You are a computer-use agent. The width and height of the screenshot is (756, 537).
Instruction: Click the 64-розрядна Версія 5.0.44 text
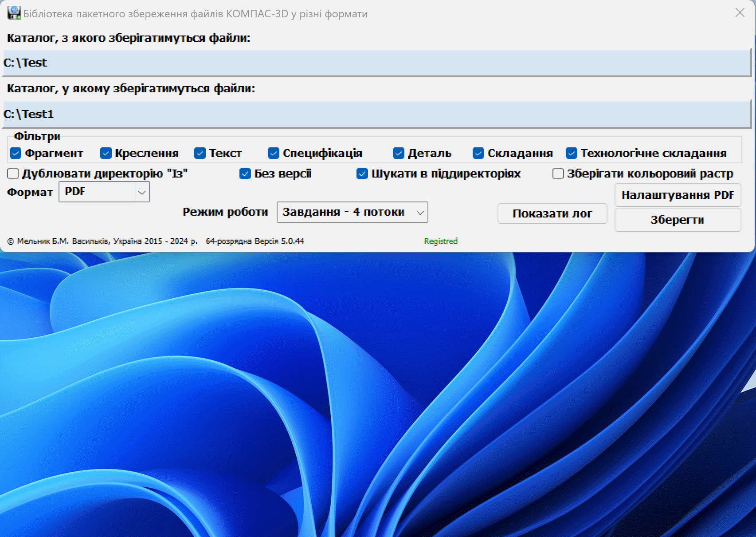point(255,241)
